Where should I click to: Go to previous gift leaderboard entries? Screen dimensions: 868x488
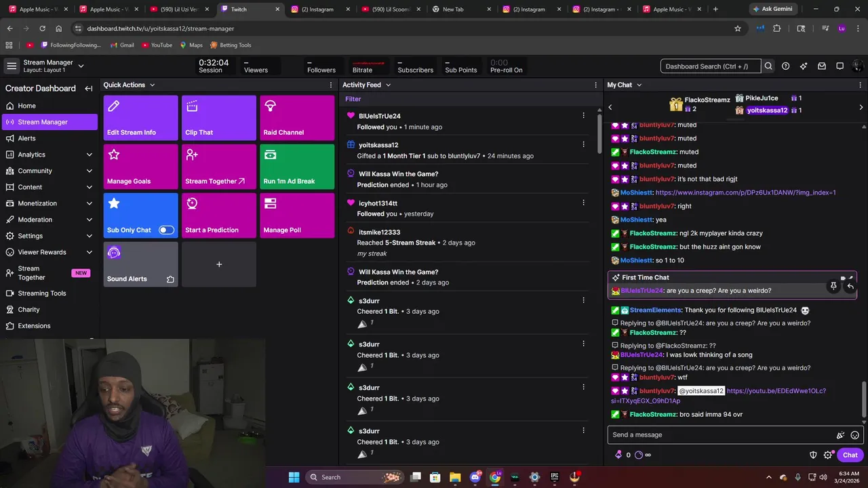pos(610,107)
